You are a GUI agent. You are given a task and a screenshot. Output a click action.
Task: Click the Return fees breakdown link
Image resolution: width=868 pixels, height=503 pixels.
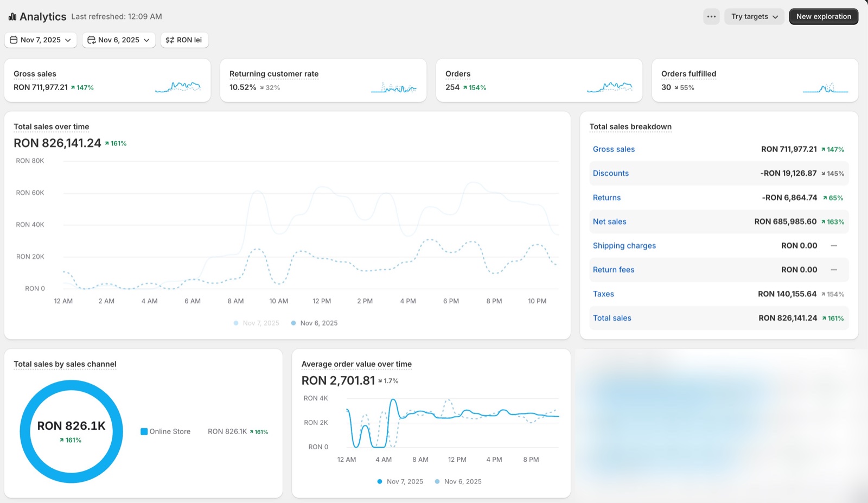614,270
